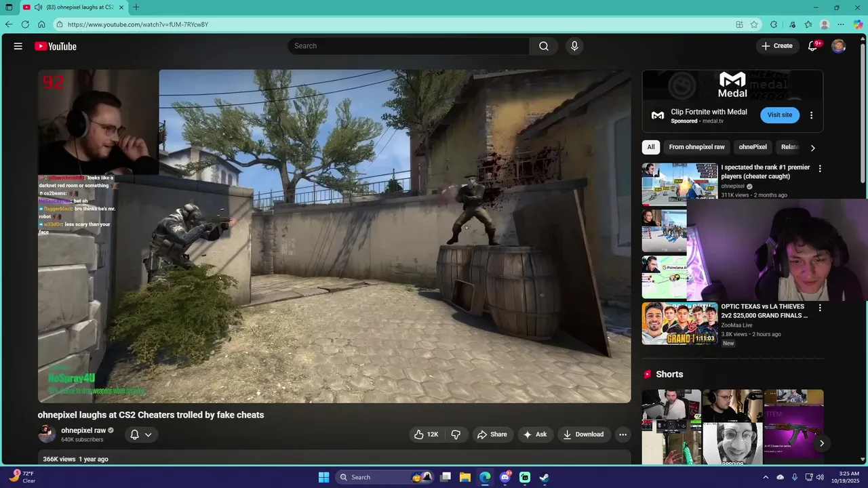Click the URL address bar
Image resolution: width=868 pixels, height=488 pixels.
coord(393,24)
